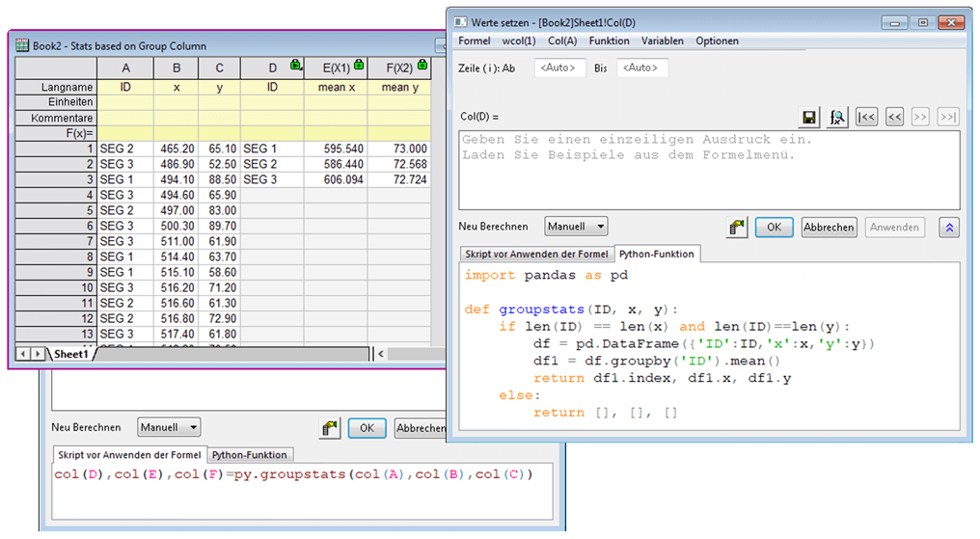
Task: Click the save formula disk icon
Action: (808, 117)
